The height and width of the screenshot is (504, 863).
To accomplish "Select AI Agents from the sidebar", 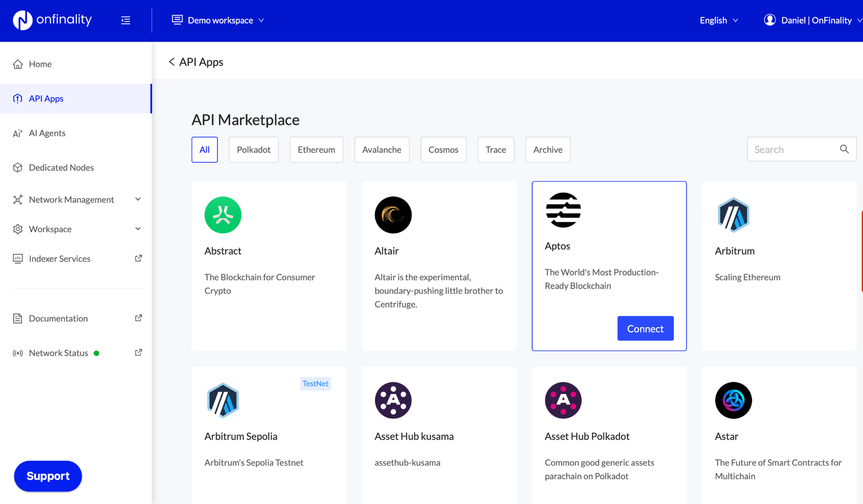I will click(47, 133).
